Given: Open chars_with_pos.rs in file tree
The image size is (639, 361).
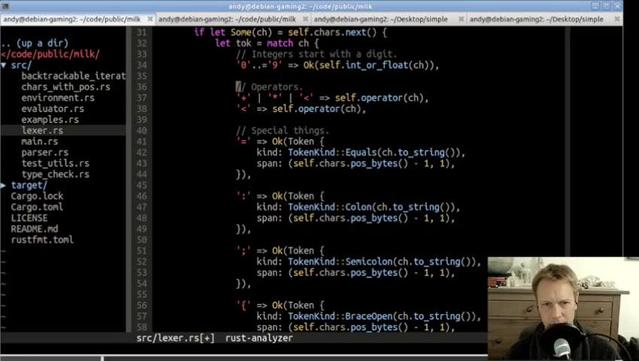Looking at the screenshot, I should (x=66, y=87).
